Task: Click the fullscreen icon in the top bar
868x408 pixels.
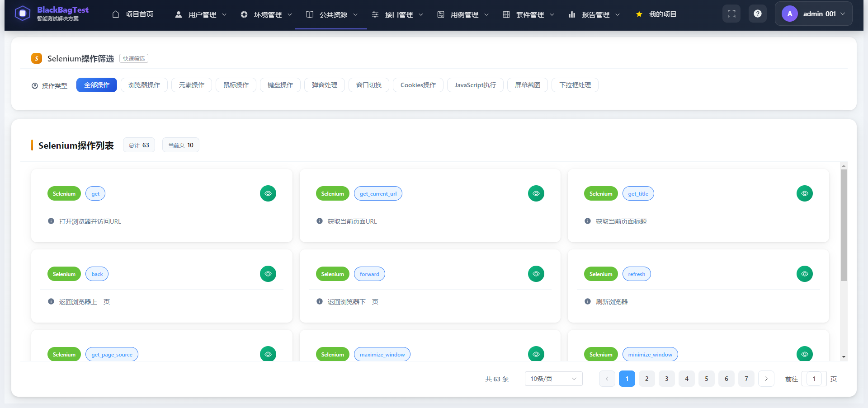Action: (x=731, y=13)
